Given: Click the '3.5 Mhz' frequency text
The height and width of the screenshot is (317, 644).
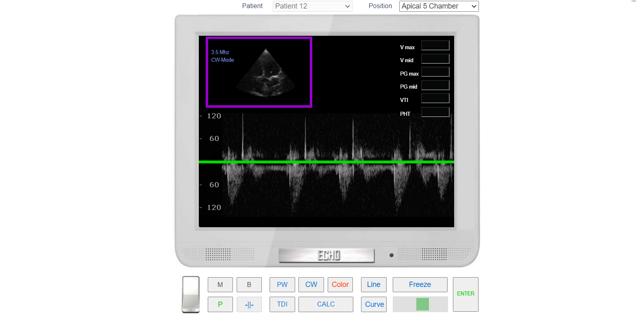Looking at the screenshot, I should (x=220, y=52).
